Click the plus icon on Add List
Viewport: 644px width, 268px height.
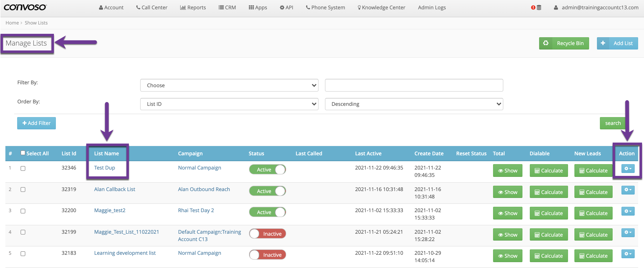point(603,43)
